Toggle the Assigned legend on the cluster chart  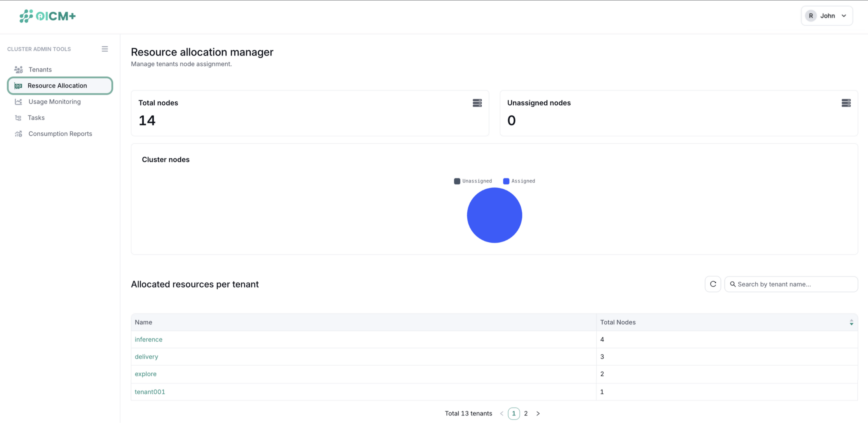tap(519, 181)
